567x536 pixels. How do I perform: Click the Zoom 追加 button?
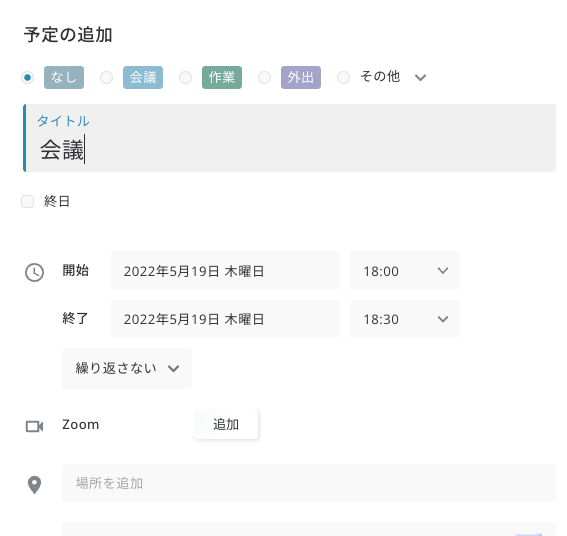(226, 424)
